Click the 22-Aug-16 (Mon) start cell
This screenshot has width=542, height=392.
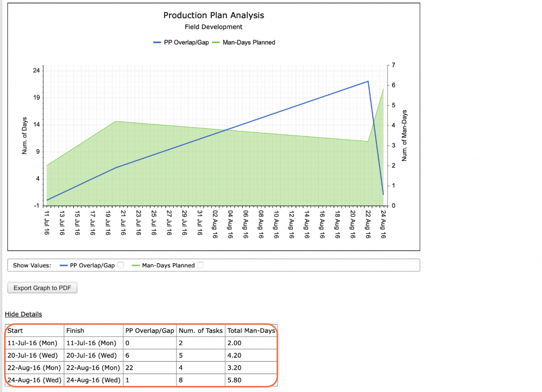click(x=35, y=367)
